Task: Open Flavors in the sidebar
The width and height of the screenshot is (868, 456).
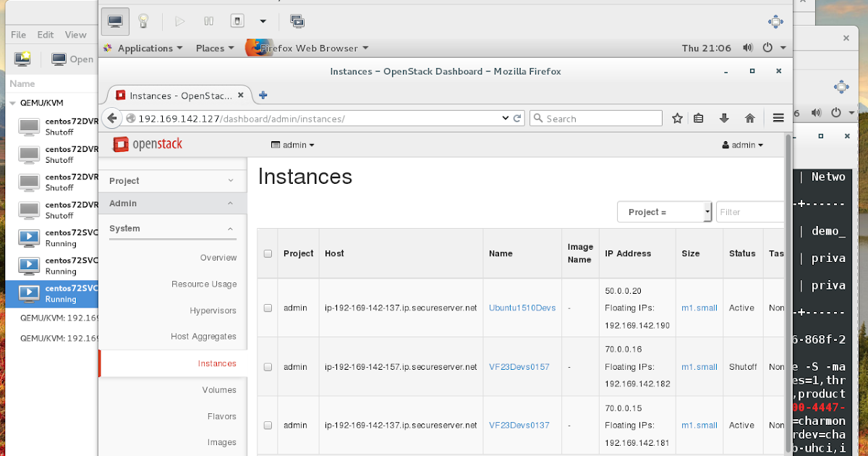Action: point(221,416)
